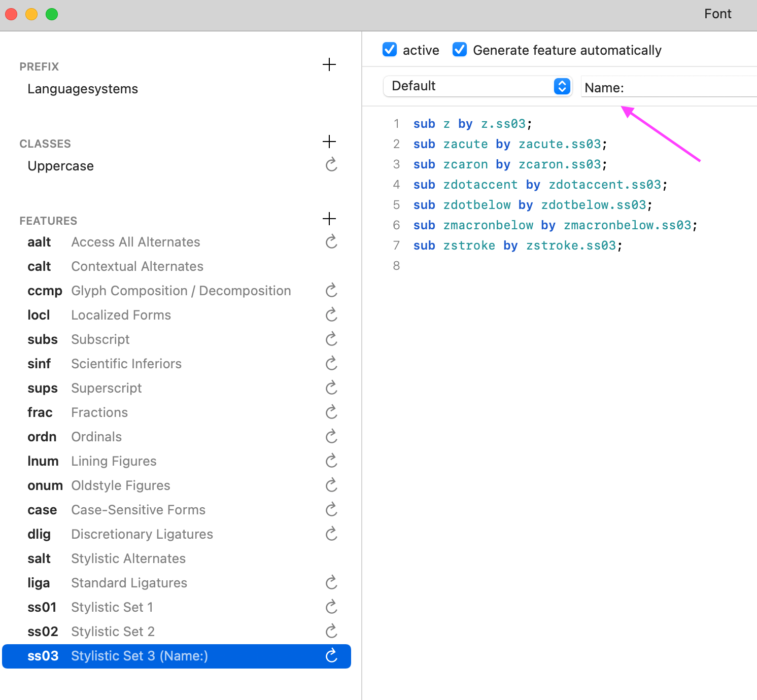Add a new class with the plus icon

click(x=329, y=142)
